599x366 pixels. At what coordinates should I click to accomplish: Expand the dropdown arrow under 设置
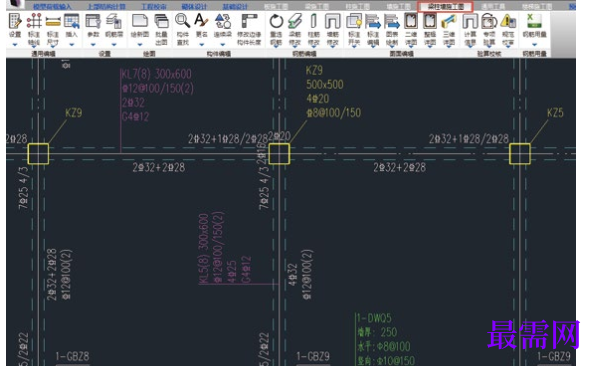pos(15,45)
